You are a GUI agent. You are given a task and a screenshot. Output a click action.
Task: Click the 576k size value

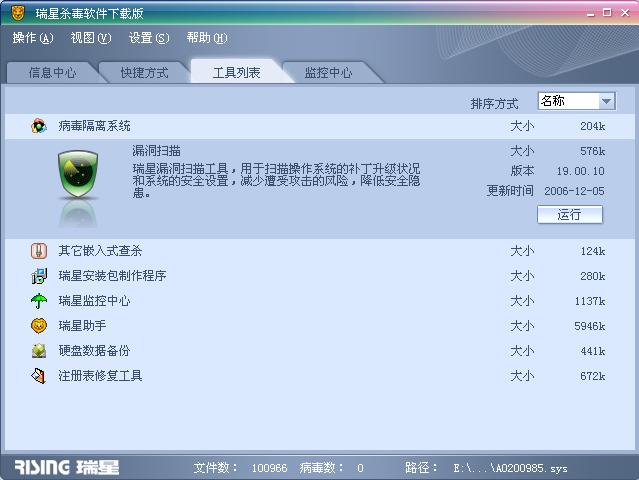(x=593, y=151)
